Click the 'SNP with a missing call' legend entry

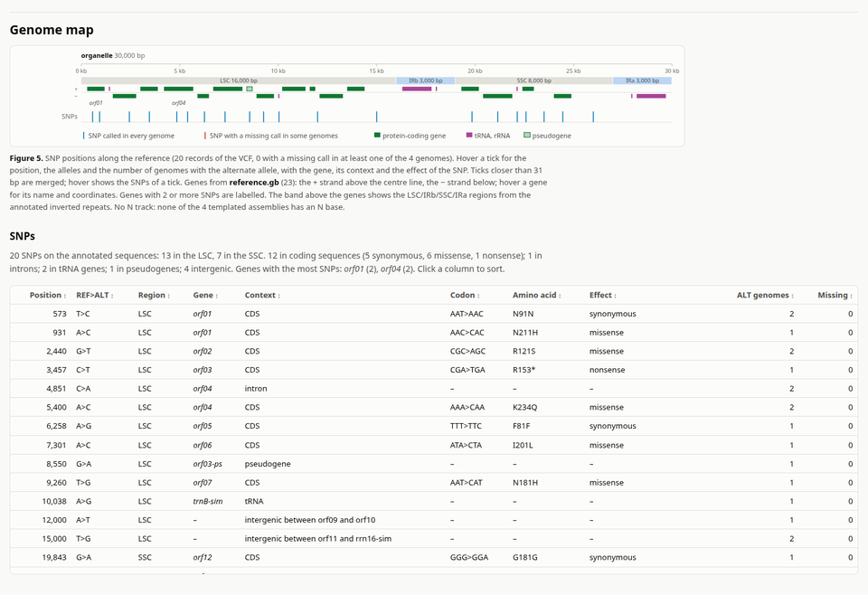click(270, 136)
